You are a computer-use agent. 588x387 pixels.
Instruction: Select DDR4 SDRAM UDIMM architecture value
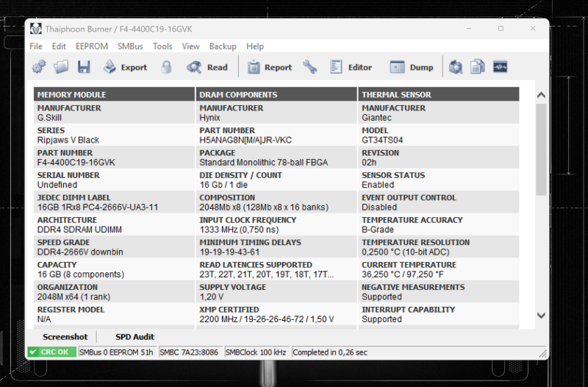79,230
